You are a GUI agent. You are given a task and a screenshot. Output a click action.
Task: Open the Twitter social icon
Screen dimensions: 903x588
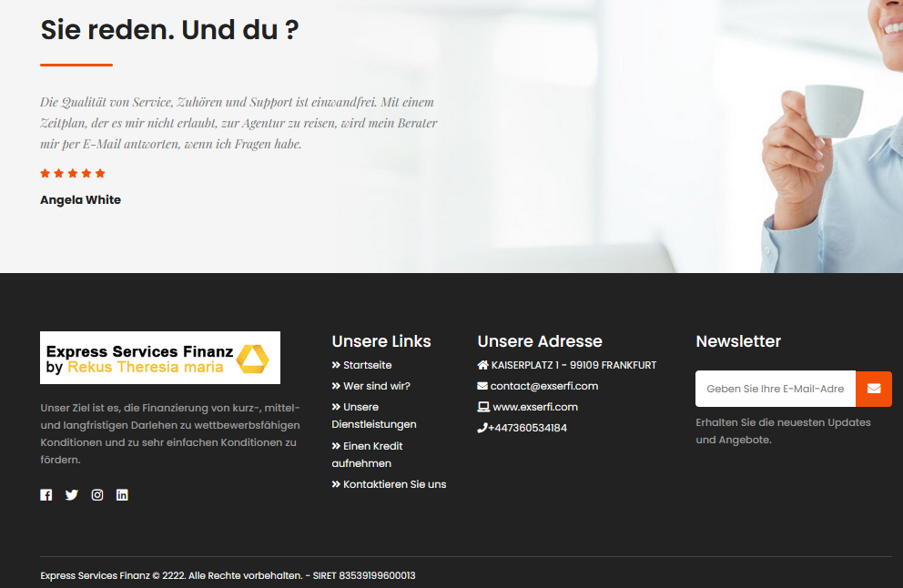click(x=71, y=495)
